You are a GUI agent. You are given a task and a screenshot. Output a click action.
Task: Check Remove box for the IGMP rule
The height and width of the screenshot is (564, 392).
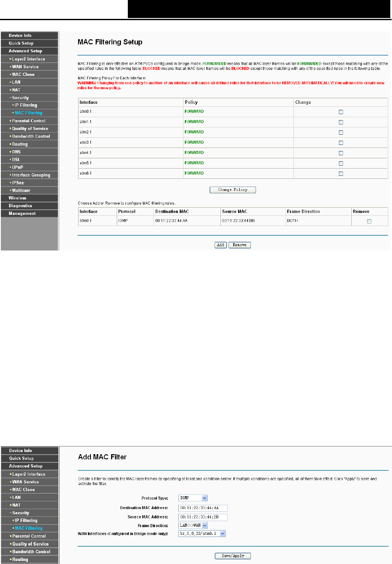(x=369, y=221)
